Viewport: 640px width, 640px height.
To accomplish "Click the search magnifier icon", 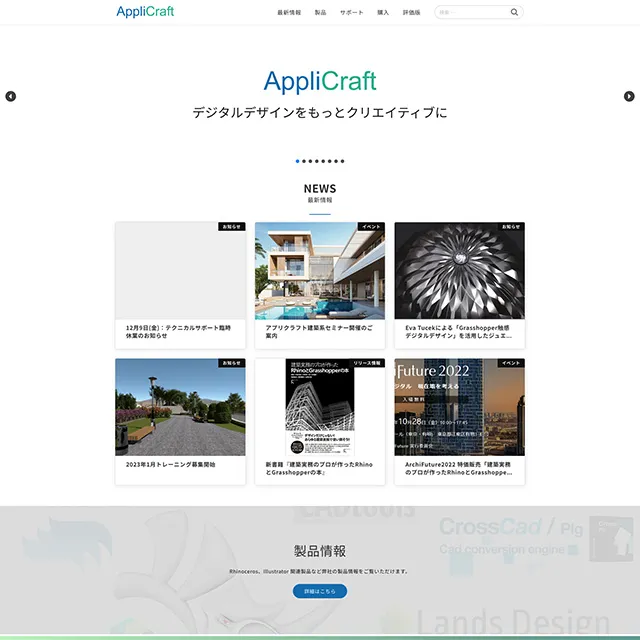I will (x=514, y=12).
